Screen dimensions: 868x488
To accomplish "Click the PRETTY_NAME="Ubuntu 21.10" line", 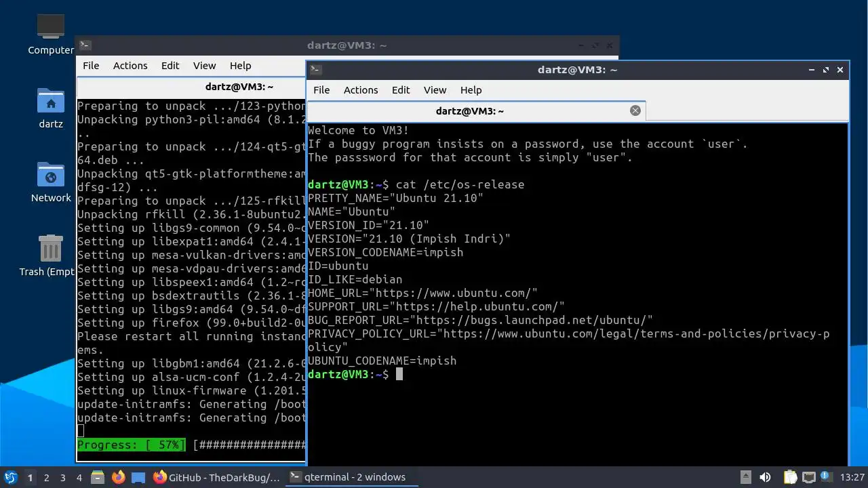I will (395, 198).
